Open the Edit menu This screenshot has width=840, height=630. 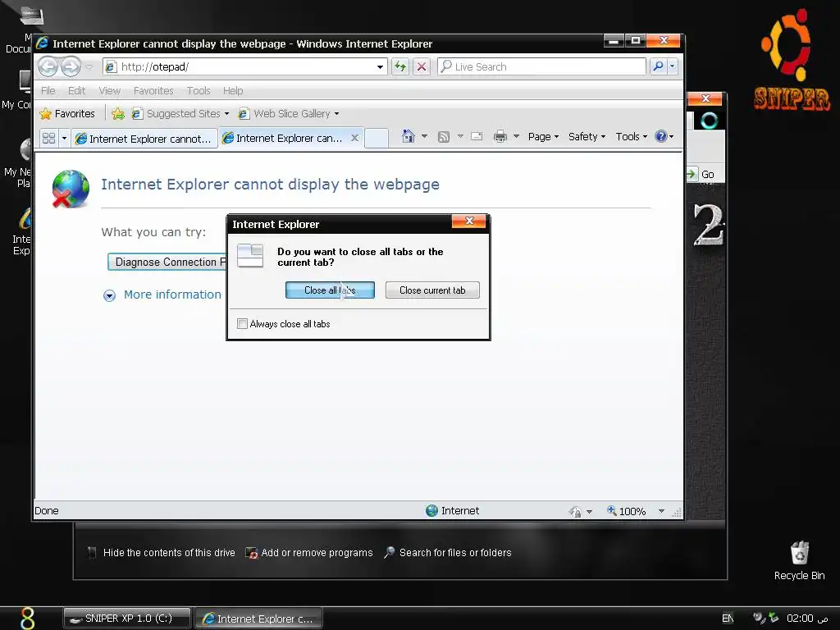click(x=76, y=90)
